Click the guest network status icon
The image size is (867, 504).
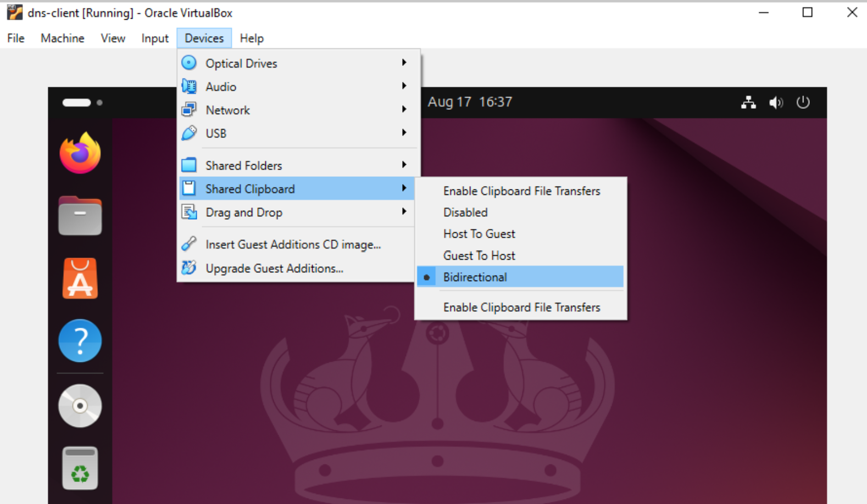click(748, 102)
